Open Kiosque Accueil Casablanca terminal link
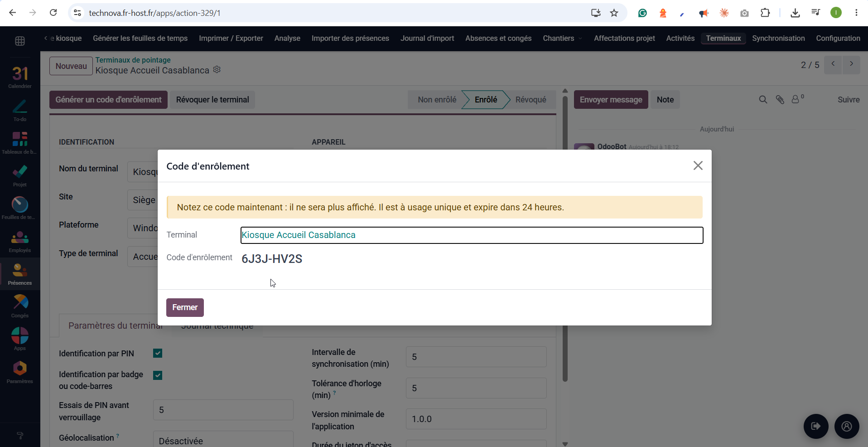The image size is (868, 447). pyautogui.click(x=299, y=235)
